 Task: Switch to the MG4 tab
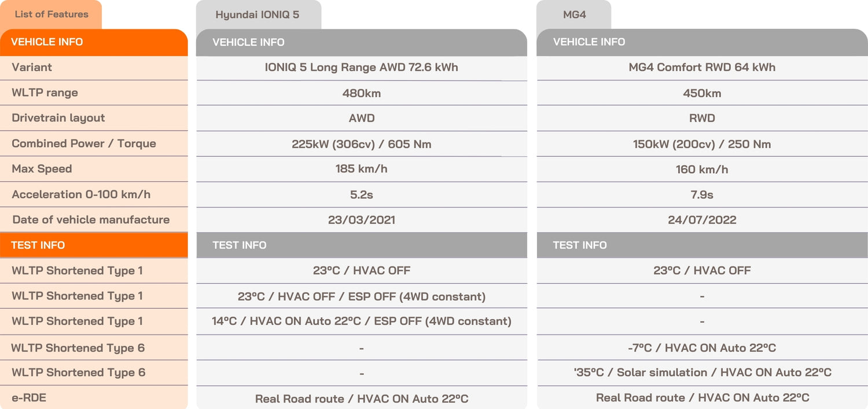(x=574, y=15)
